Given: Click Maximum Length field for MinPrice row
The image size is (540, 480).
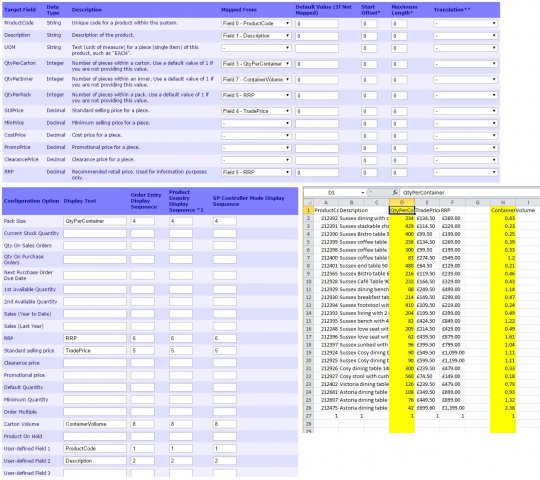Looking at the screenshot, I should pos(399,124).
